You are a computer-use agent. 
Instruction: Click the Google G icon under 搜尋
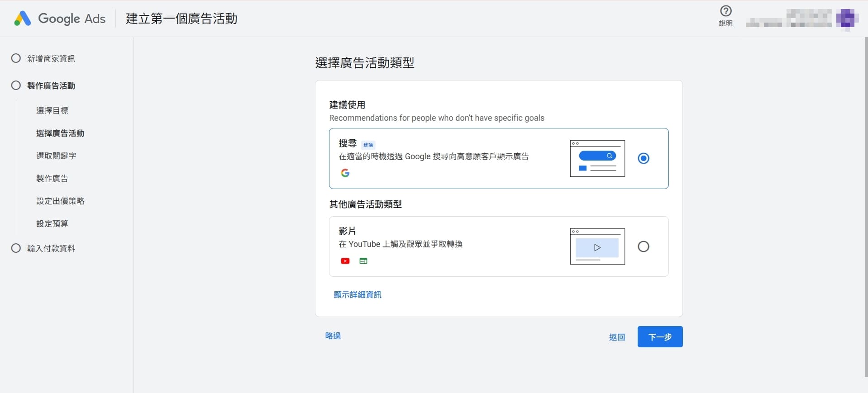345,173
